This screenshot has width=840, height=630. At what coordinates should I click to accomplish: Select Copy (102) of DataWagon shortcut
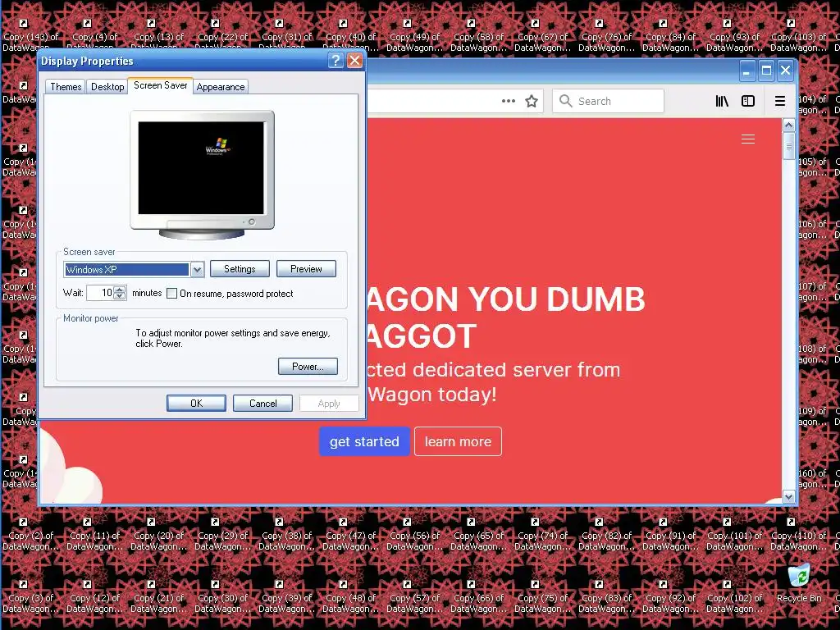tap(734, 596)
